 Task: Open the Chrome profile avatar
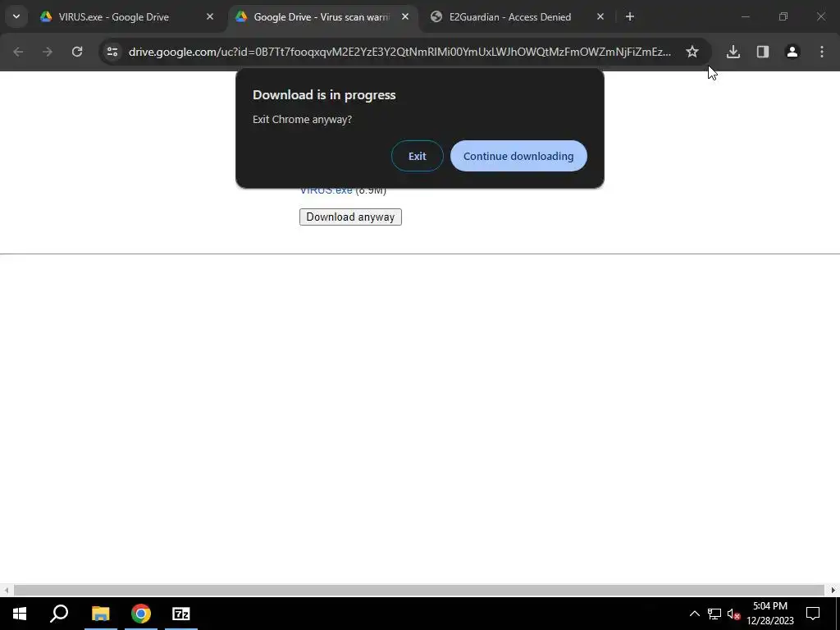[x=792, y=52]
